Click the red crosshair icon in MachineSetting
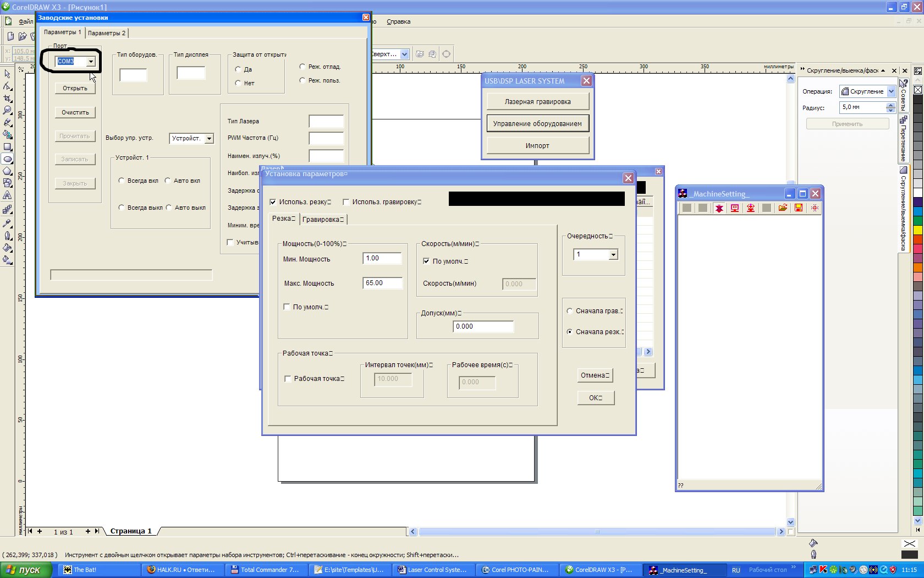The image size is (924, 578). click(x=815, y=208)
